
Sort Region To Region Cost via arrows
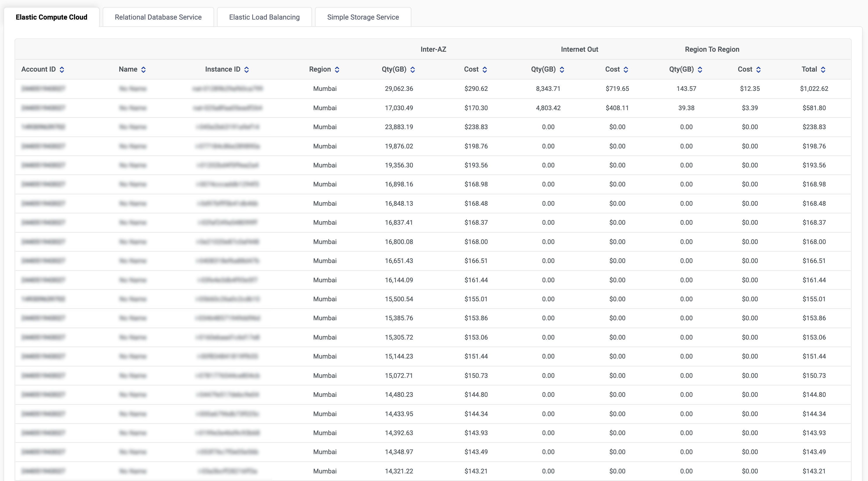coord(759,70)
